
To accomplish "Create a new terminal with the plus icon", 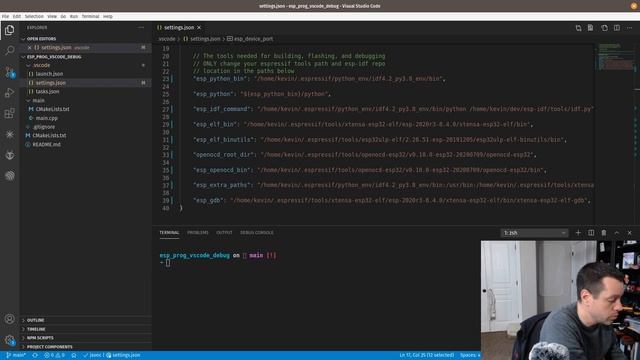I will coord(578,233).
